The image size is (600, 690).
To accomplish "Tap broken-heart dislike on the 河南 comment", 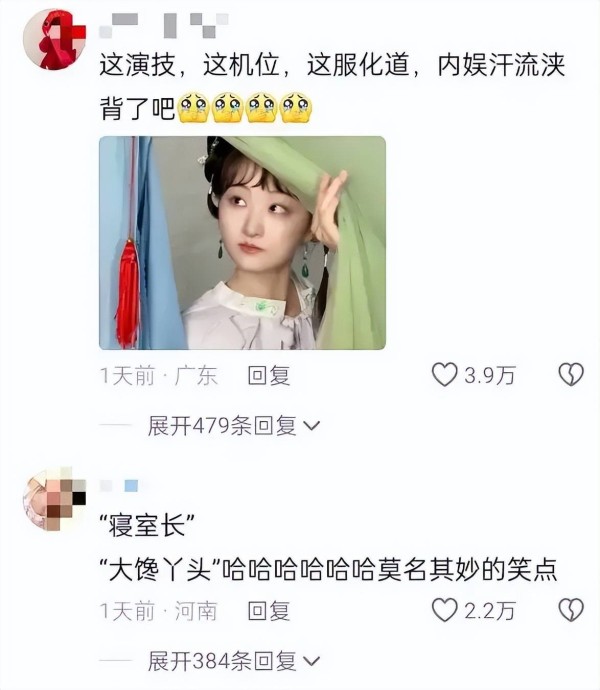I will click(571, 610).
